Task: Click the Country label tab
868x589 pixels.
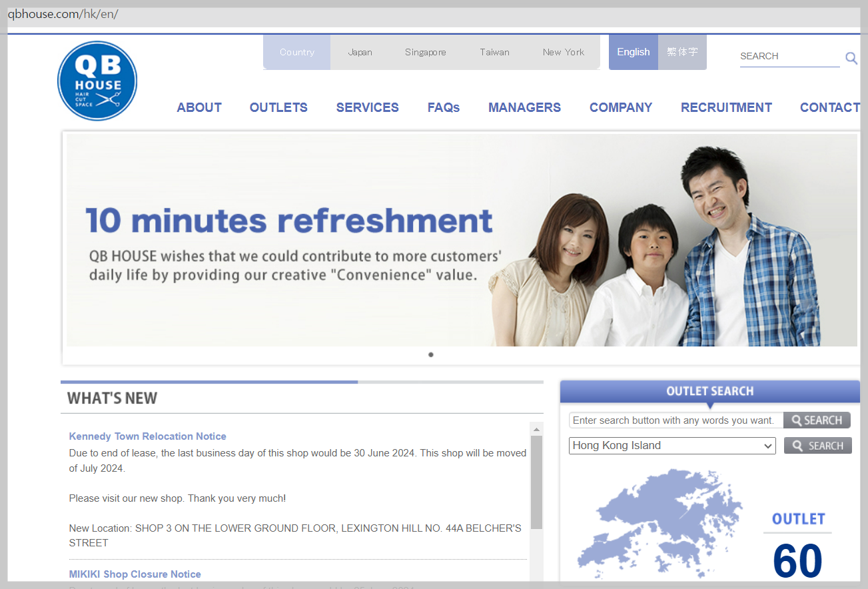Action: [297, 52]
